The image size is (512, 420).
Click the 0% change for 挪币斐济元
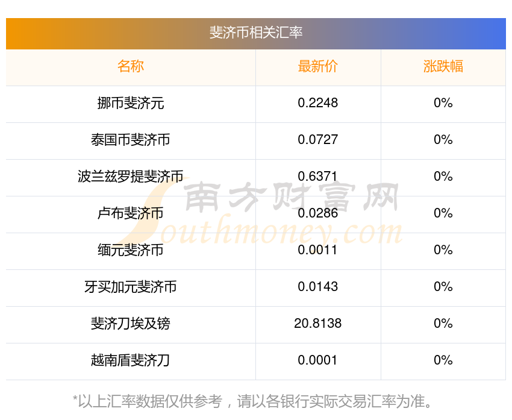tap(443, 103)
